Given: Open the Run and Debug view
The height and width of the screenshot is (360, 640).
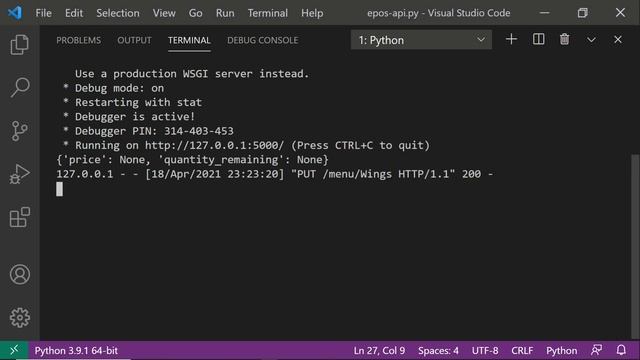Looking at the screenshot, I should pos(20,174).
